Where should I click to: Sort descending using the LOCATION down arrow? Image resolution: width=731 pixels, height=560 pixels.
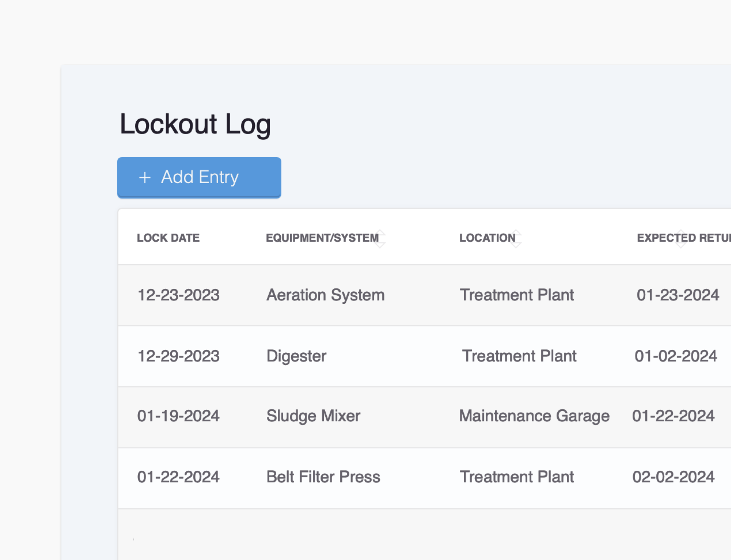(516, 244)
